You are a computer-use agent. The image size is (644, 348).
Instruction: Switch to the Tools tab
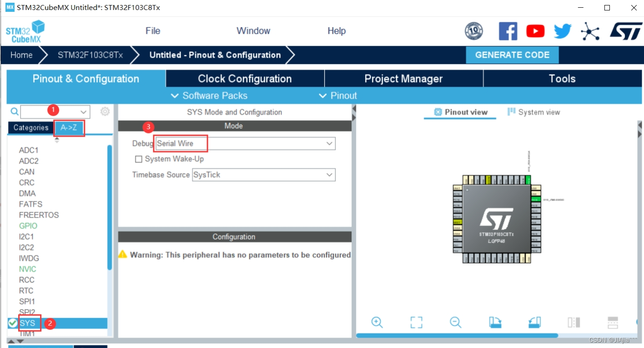point(562,79)
